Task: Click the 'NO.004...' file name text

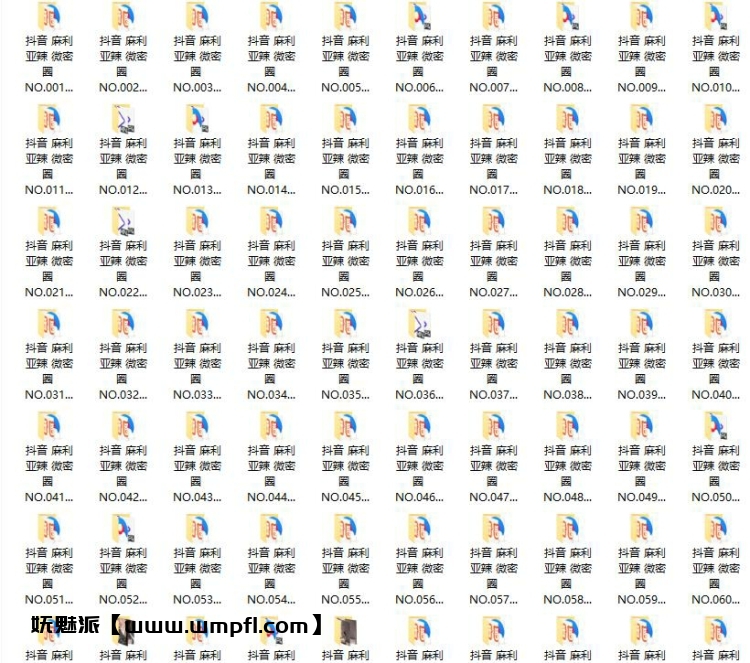Action: 271,88
